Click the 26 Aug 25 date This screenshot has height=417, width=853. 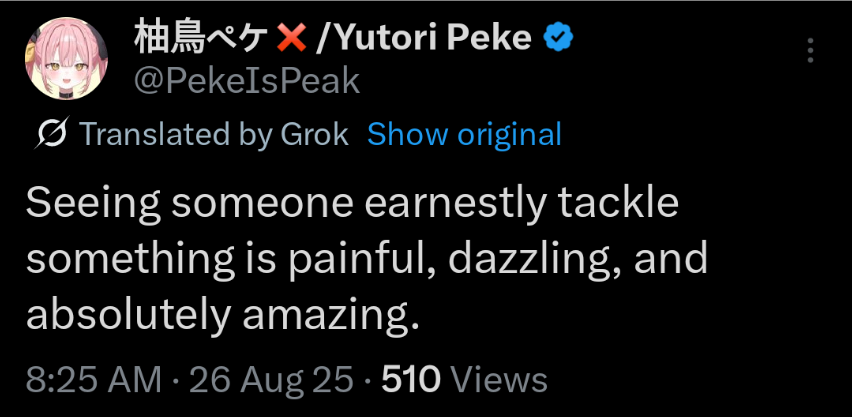pos(271,380)
